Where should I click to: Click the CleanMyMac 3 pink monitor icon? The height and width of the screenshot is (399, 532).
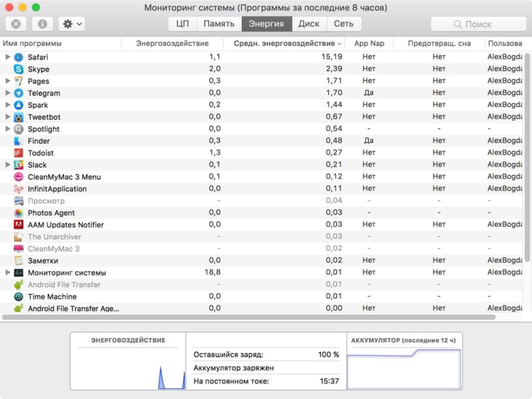pyautogui.click(x=18, y=249)
